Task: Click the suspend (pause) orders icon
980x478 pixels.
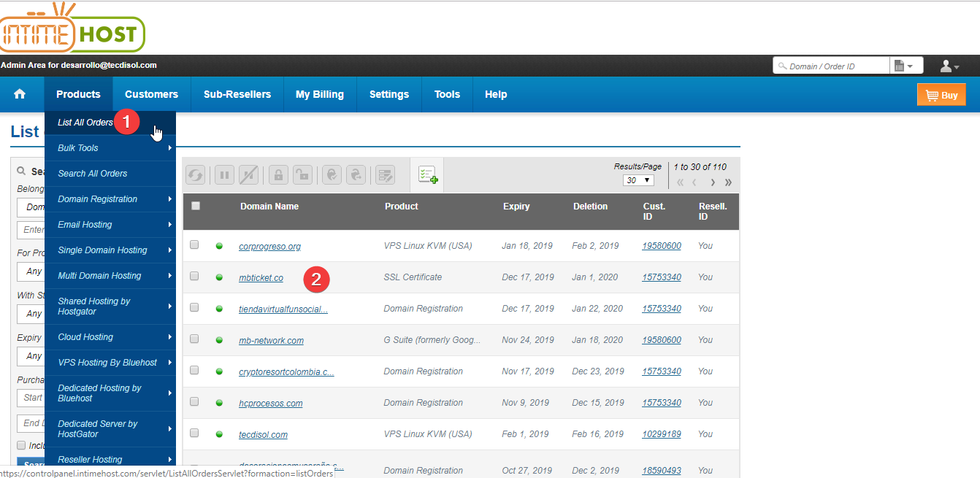Action: point(224,175)
